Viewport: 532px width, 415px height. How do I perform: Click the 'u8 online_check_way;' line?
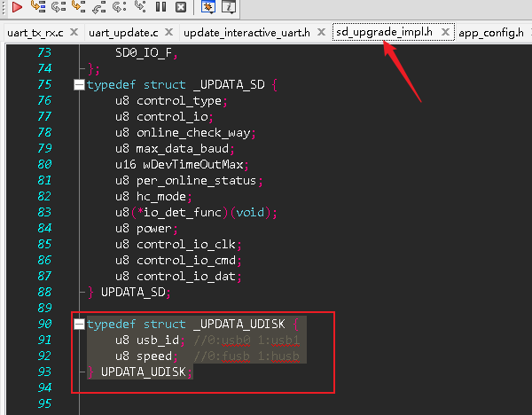coord(185,133)
